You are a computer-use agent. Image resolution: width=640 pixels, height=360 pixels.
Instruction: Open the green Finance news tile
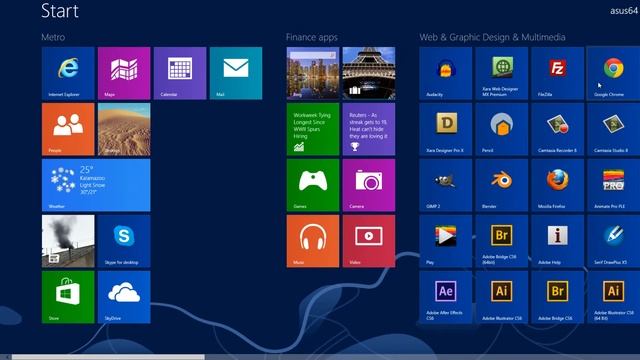pos(313,129)
